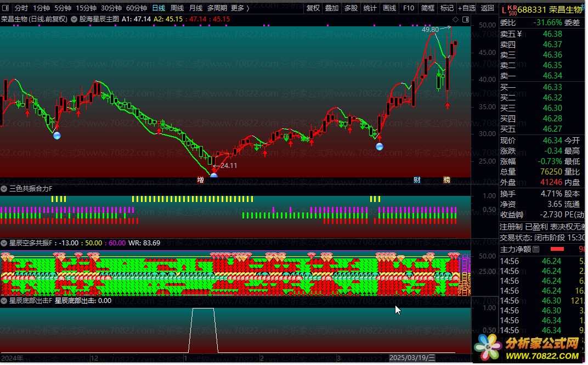Click the 增 event marker on chart
The width and height of the screenshot is (588, 365).
click(x=201, y=180)
